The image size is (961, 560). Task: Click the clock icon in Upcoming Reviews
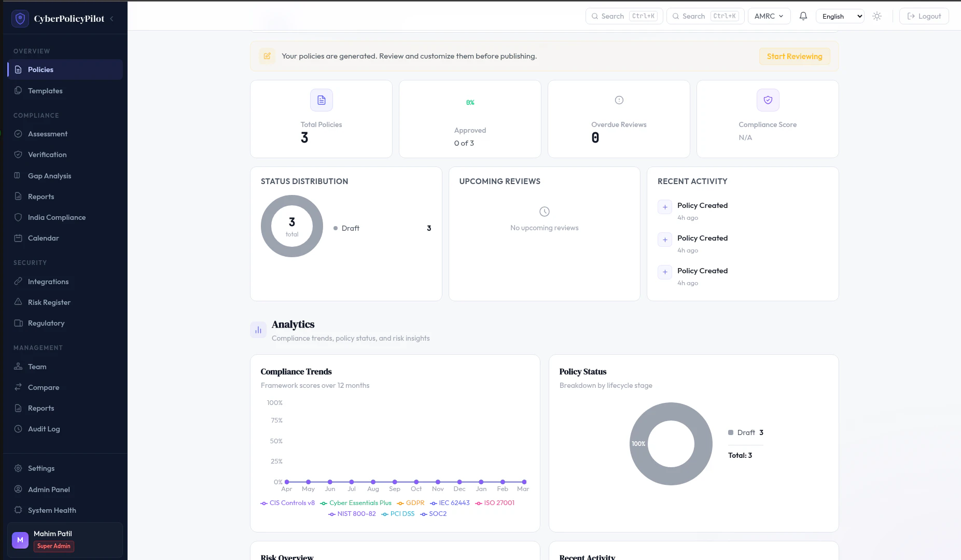[545, 212]
